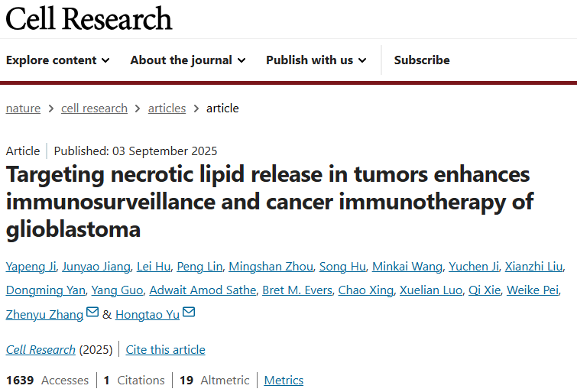Expand the Publish with us menu
The height and width of the screenshot is (392, 577).
coord(316,60)
